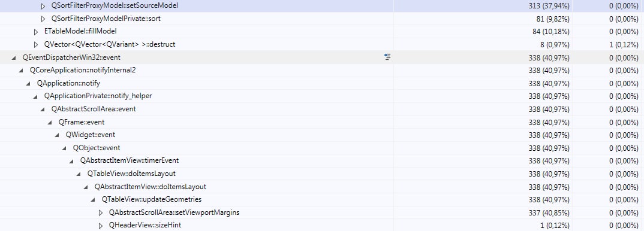Select QVector<QVector<QVariant>>::destruct function name
Screen dimensions: 644x231
110,44
